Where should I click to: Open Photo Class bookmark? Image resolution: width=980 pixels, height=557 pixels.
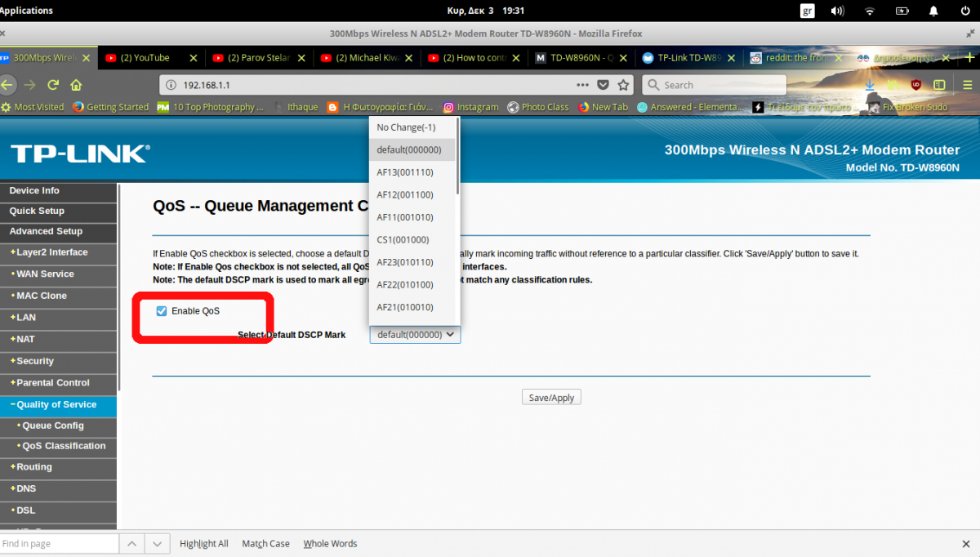[x=538, y=107]
